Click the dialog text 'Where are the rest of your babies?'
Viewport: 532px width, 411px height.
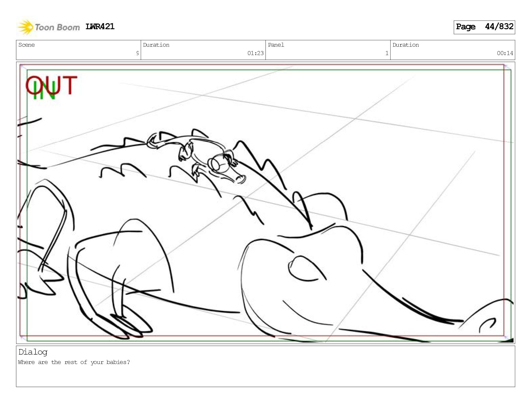[74, 362]
